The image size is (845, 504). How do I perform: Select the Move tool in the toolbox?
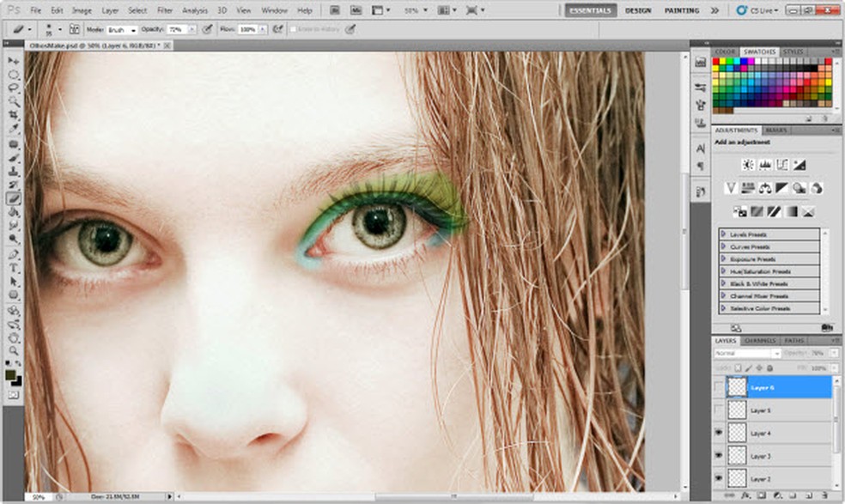(14, 62)
